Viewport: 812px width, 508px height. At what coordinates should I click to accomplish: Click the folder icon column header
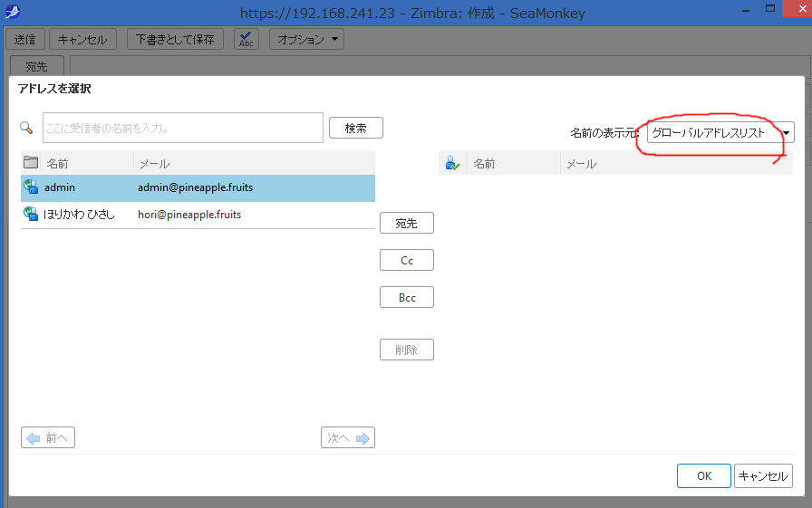31,163
